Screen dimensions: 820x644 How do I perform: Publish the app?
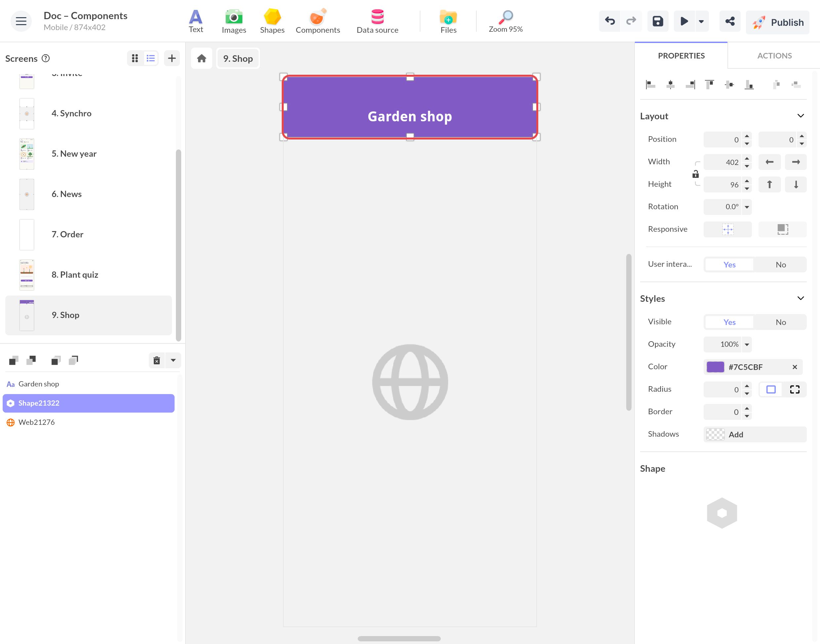pos(777,22)
